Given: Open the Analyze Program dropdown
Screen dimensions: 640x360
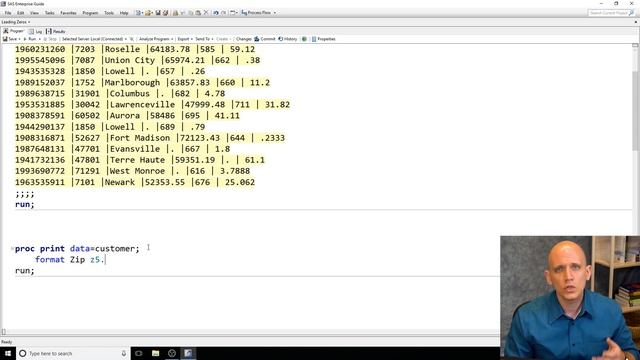Looking at the screenshot, I should [156, 39].
